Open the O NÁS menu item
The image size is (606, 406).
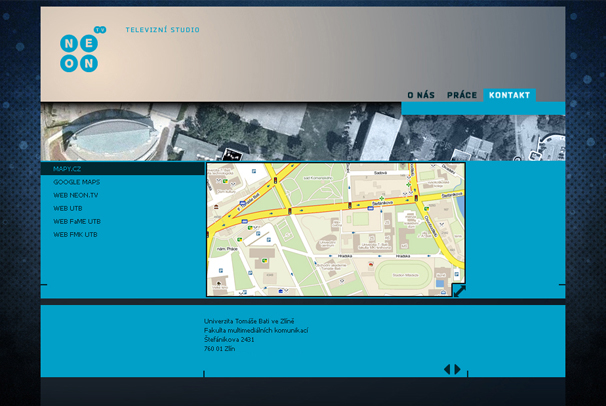tap(420, 95)
